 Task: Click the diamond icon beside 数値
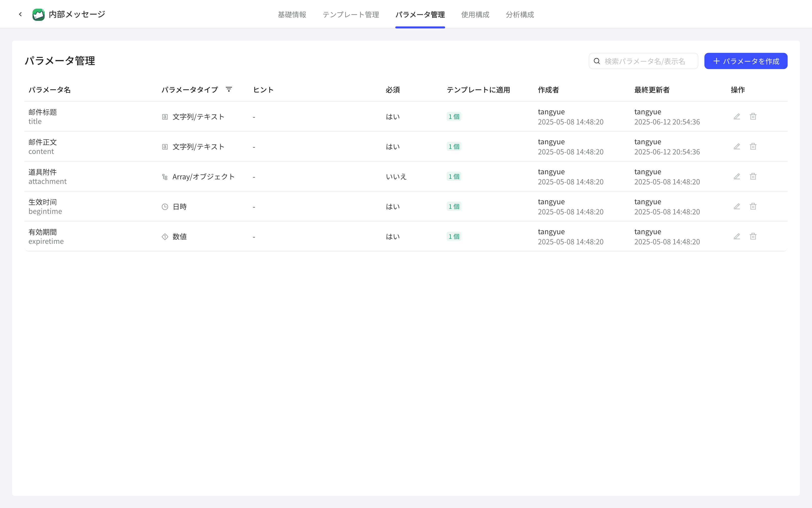coord(165,236)
